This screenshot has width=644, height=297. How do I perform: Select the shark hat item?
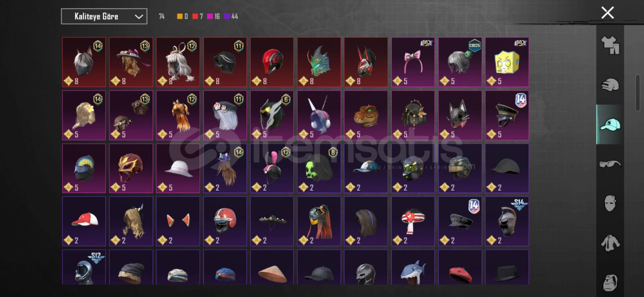(413, 268)
